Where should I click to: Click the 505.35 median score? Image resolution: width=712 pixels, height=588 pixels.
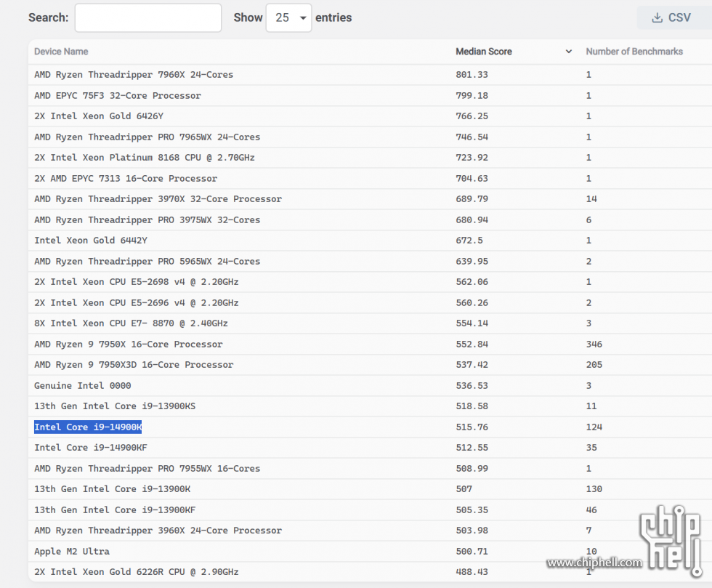pos(472,510)
